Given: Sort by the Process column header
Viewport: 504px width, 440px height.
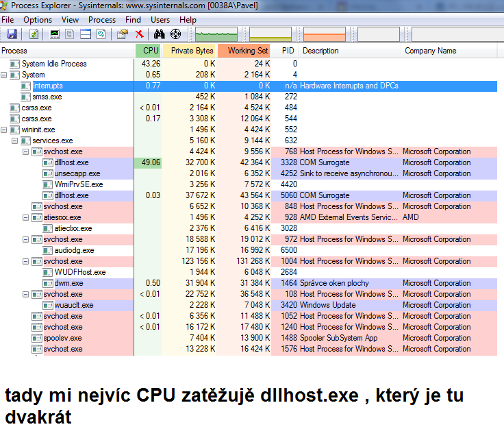Looking at the screenshot, I should pyautogui.click(x=67, y=51).
